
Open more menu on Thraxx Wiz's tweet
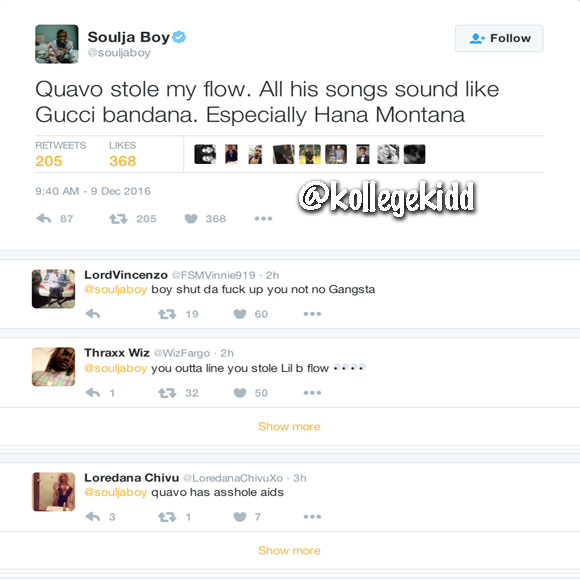pos(312,393)
